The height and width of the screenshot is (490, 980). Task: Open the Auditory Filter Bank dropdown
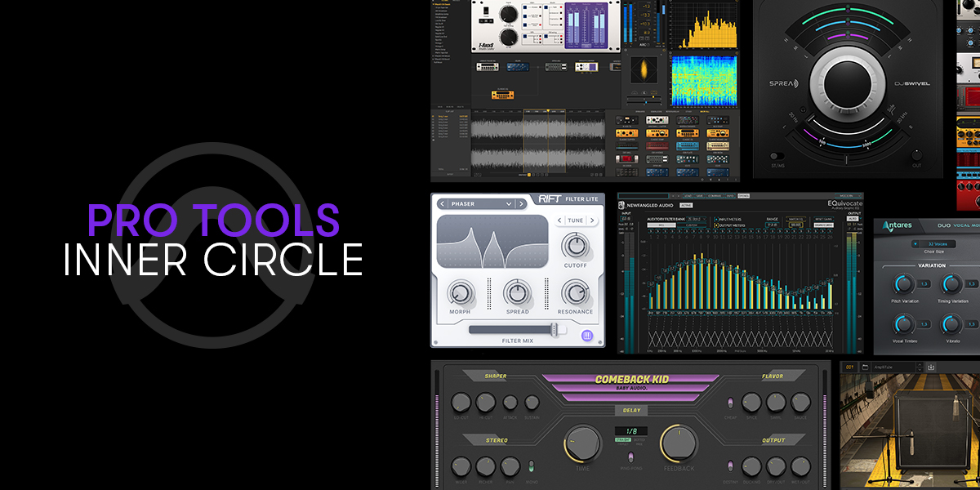click(695, 220)
